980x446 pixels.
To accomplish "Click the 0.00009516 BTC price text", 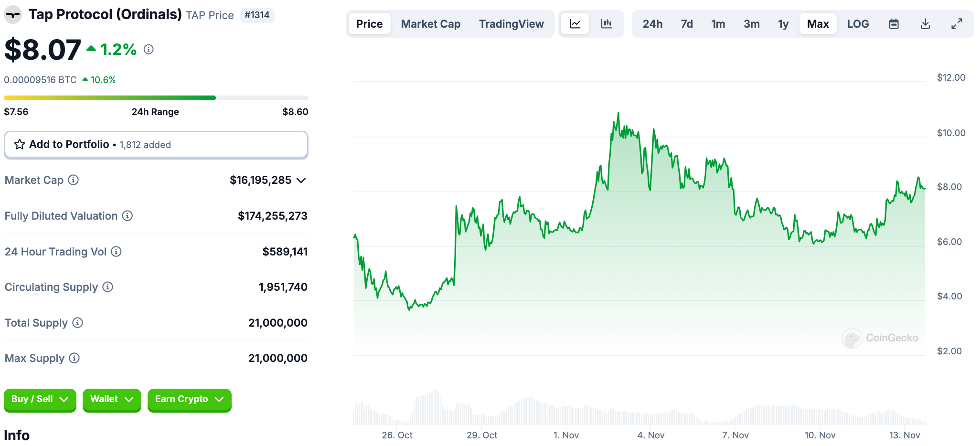I will 41,80.
